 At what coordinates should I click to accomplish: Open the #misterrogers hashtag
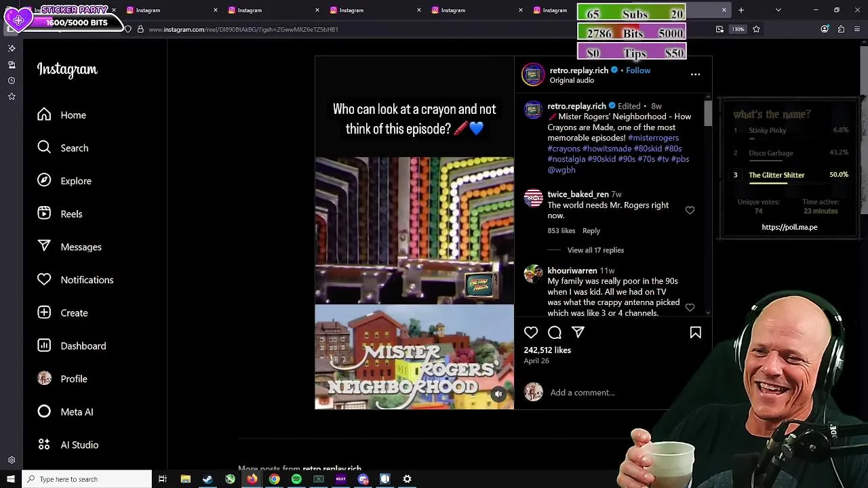(653, 138)
